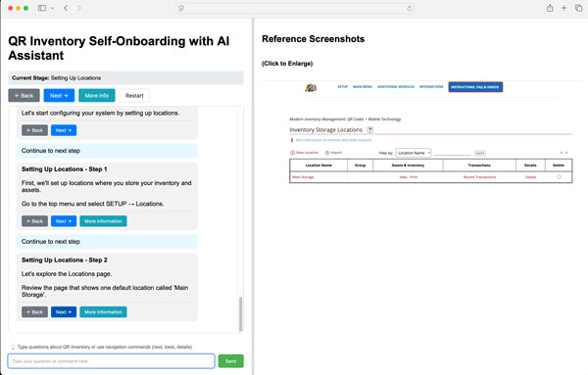Click the Safari forward arrow

pos(78,8)
